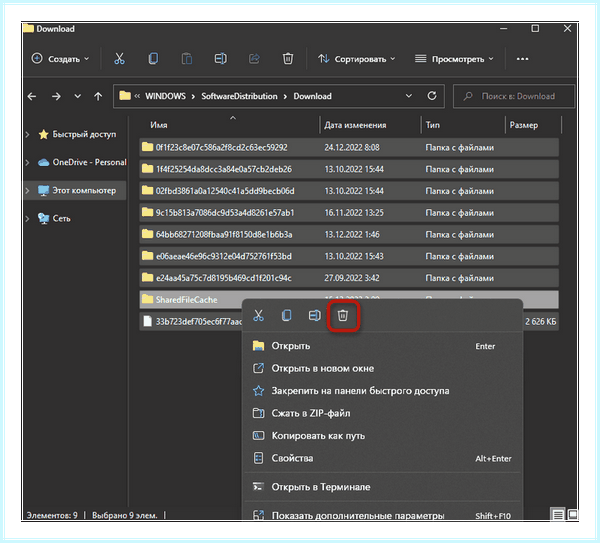Screen dimensions: 600x543
Task: Select Быстрый доступ in sidebar
Action: [84, 134]
